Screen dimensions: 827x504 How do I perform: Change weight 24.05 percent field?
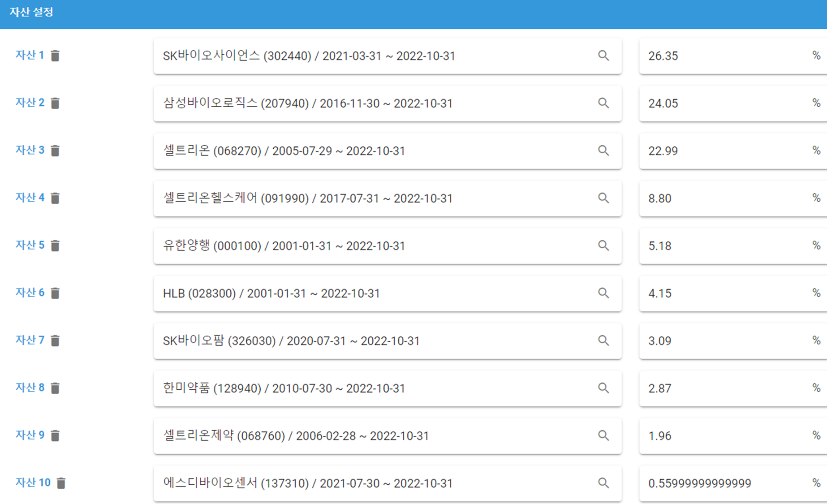click(733, 103)
